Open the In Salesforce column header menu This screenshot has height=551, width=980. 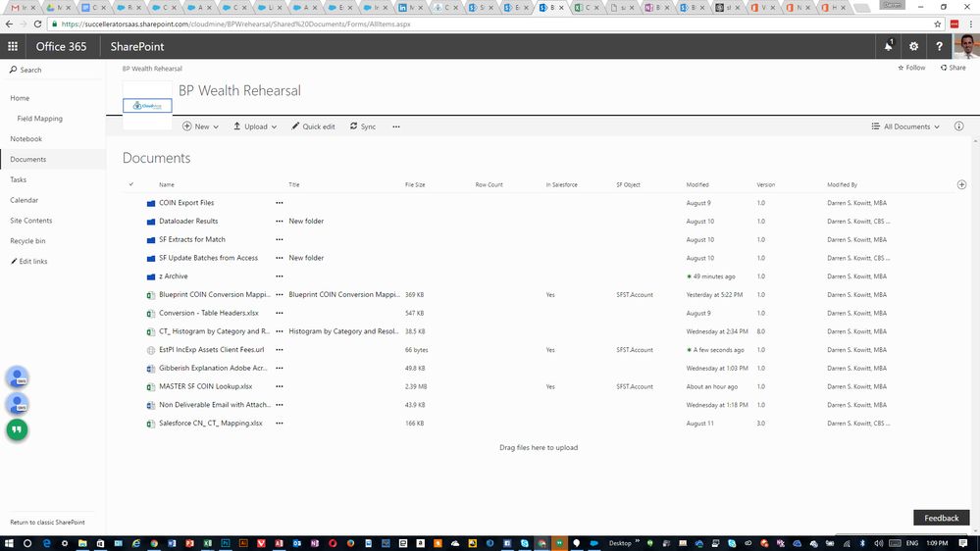(x=561, y=185)
